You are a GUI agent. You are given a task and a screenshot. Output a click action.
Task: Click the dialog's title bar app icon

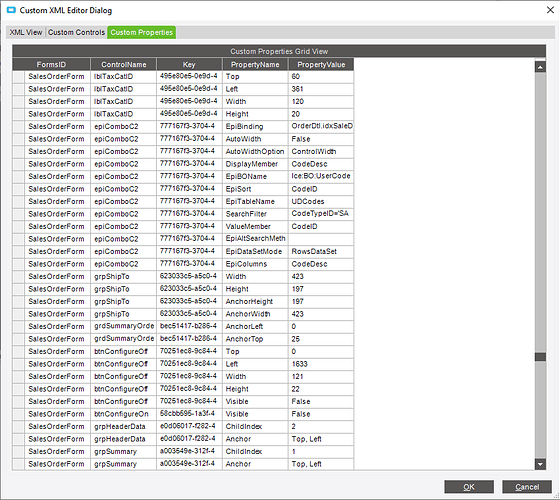coord(11,10)
